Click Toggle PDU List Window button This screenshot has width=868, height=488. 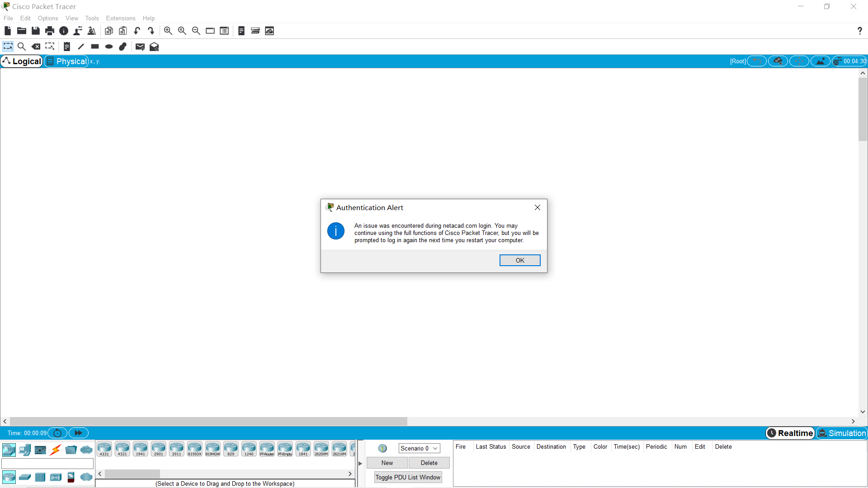pos(407,477)
